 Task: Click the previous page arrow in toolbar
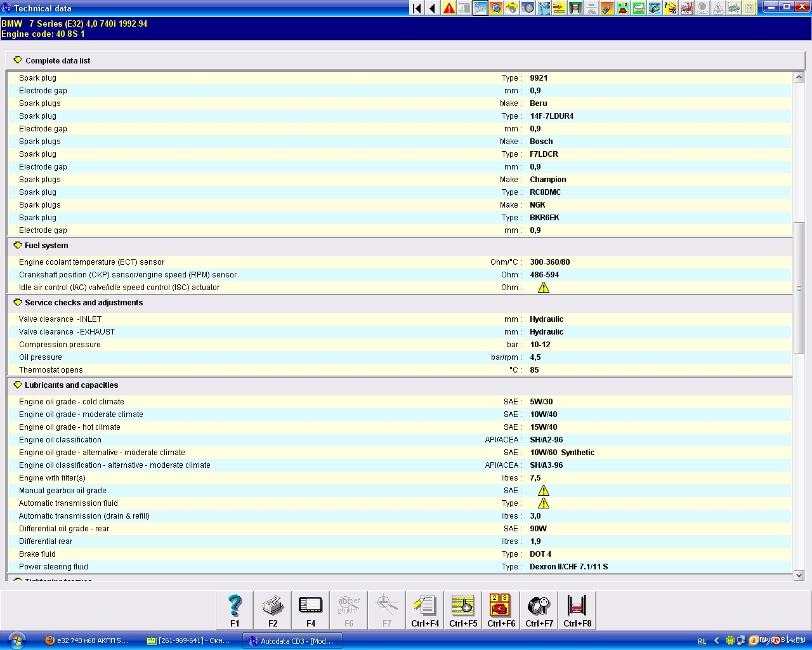point(433,8)
